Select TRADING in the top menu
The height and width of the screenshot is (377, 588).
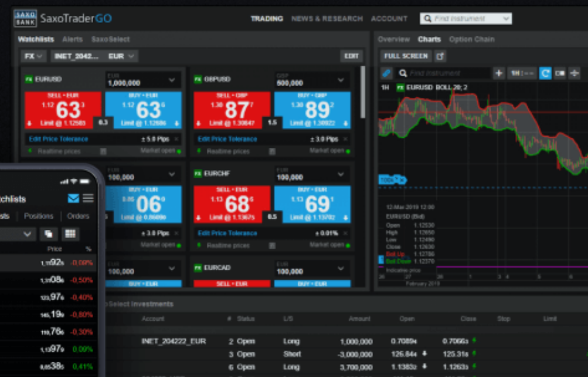point(267,19)
